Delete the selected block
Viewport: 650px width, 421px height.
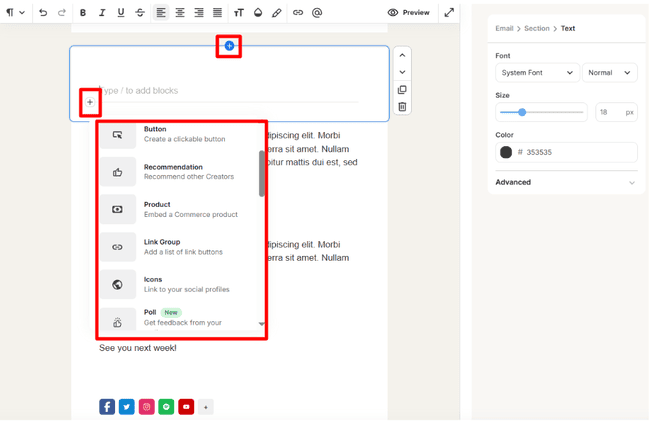402,106
